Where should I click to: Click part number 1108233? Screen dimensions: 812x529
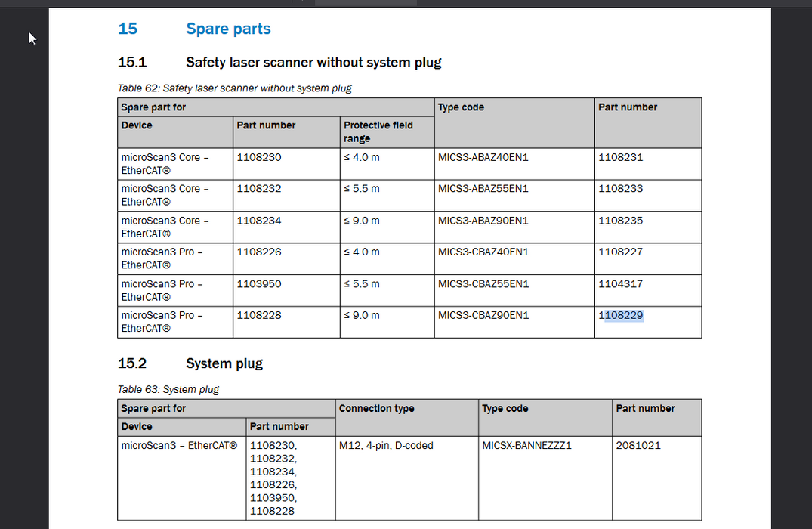click(x=620, y=189)
